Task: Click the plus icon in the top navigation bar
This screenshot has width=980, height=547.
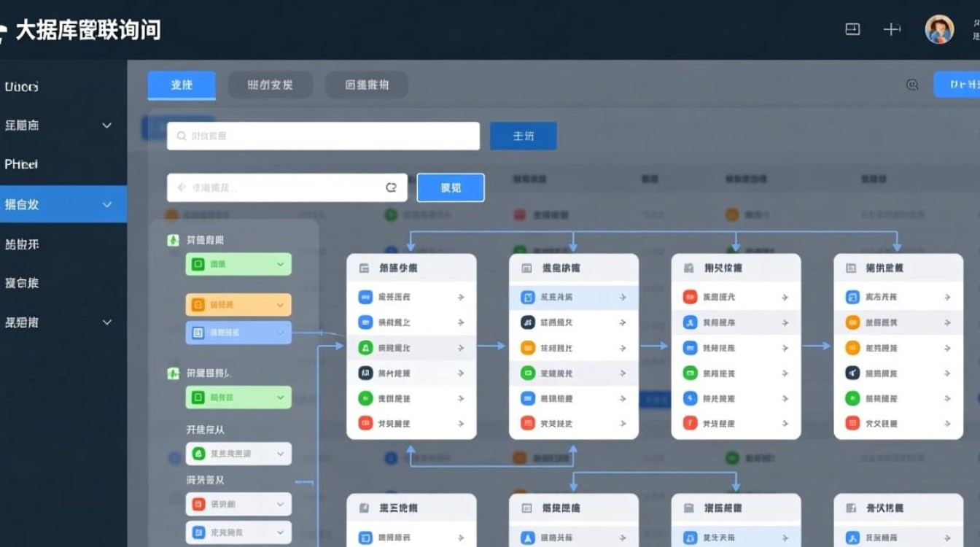Action: (x=892, y=29)
